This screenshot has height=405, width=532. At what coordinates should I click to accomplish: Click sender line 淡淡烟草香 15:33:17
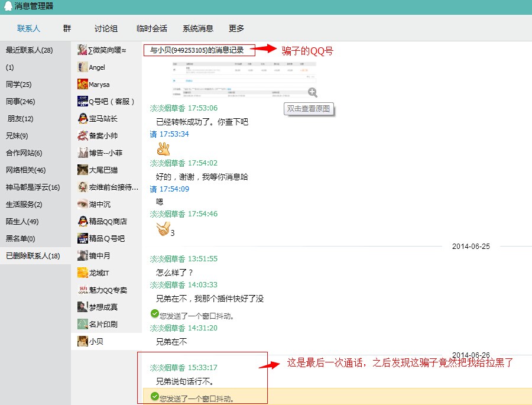(184, 368)
